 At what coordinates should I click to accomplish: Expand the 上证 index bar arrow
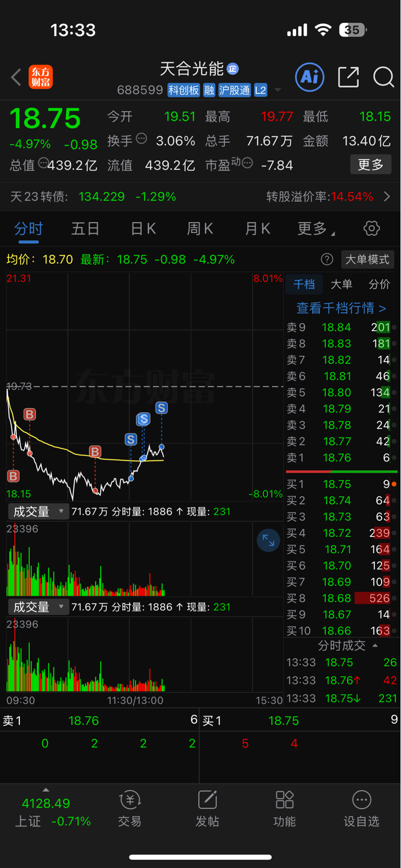pos(46,790)
